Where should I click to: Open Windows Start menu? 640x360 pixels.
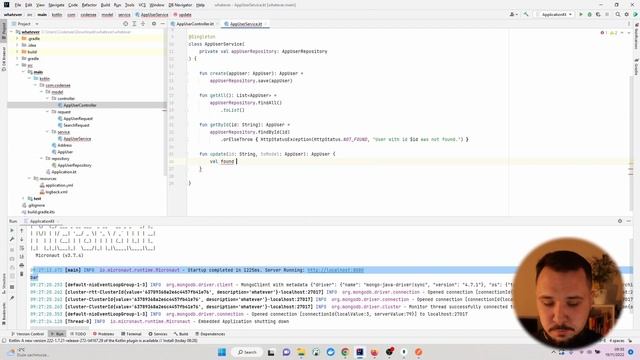pyautogui.click(x=222, y=352)
